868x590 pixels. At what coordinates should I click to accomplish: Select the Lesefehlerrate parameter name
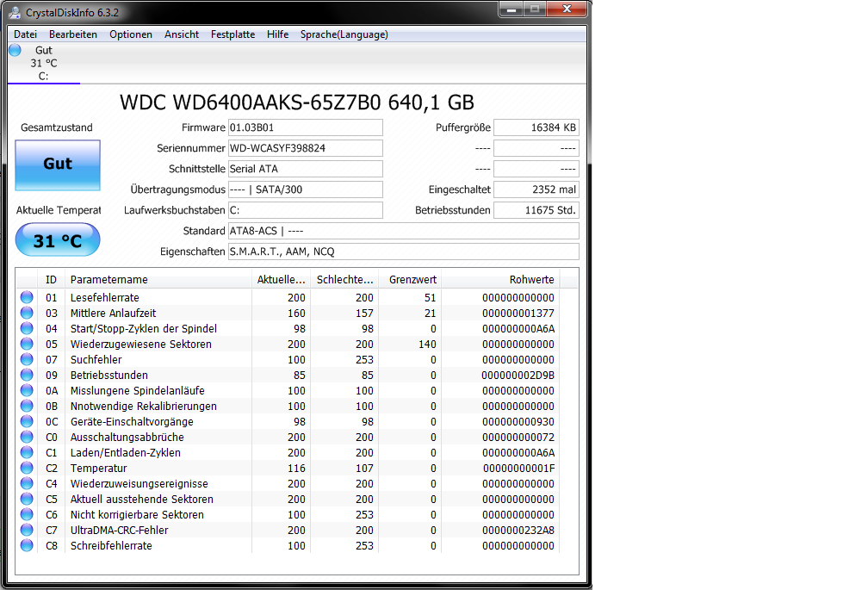point(105,298)
